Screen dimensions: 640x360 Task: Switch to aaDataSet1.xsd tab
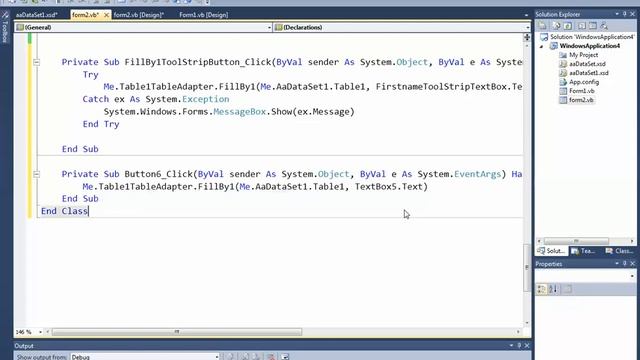click(x=36, y=15)
